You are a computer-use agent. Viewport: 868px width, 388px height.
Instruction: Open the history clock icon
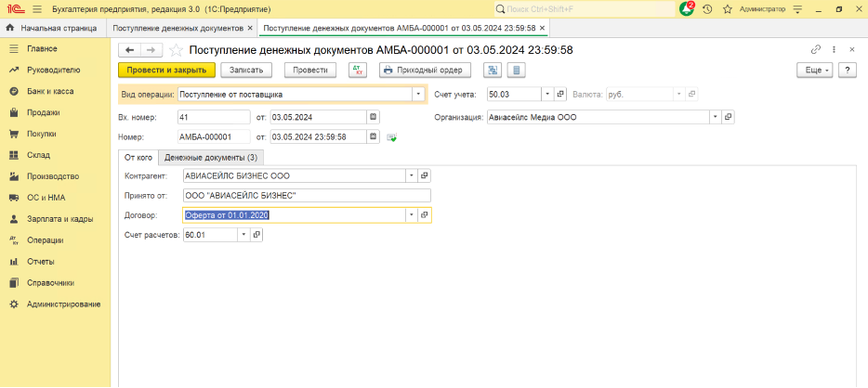(x=707, y=9)
